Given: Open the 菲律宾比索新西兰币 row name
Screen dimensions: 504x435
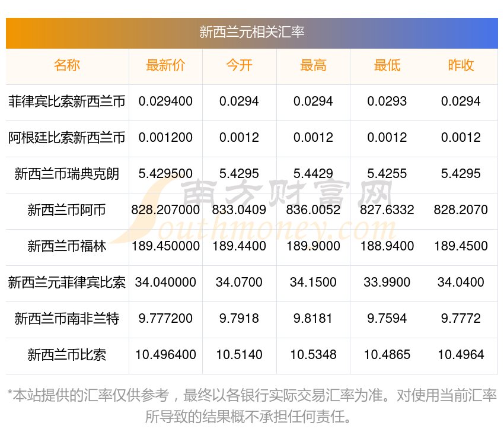Looking at the screenshot, I should tap(67, 101).
